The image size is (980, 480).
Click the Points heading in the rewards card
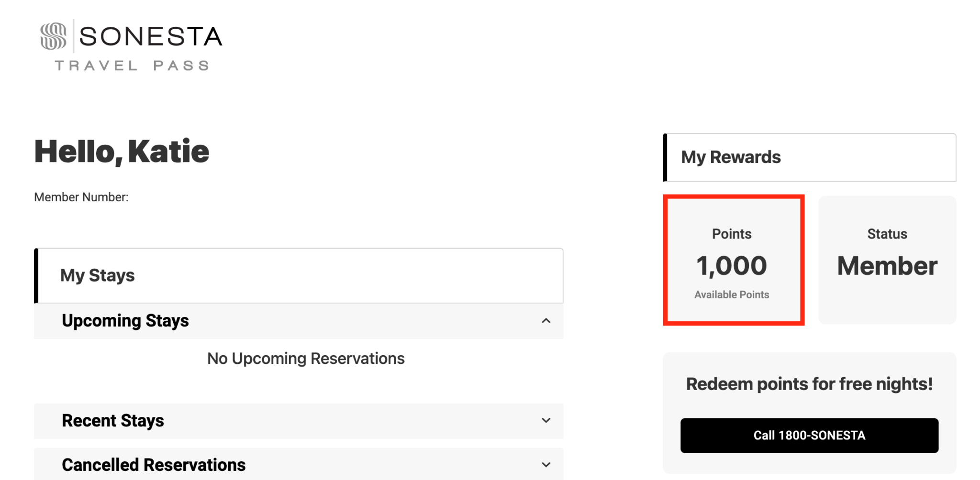click(x=732, y=234)
